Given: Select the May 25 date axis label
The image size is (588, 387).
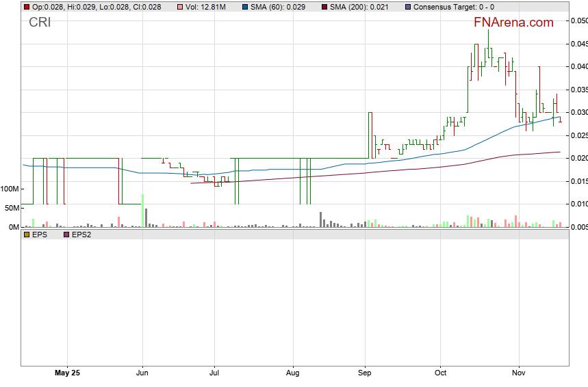Looking at the screenshot, I should click(66, 373).
